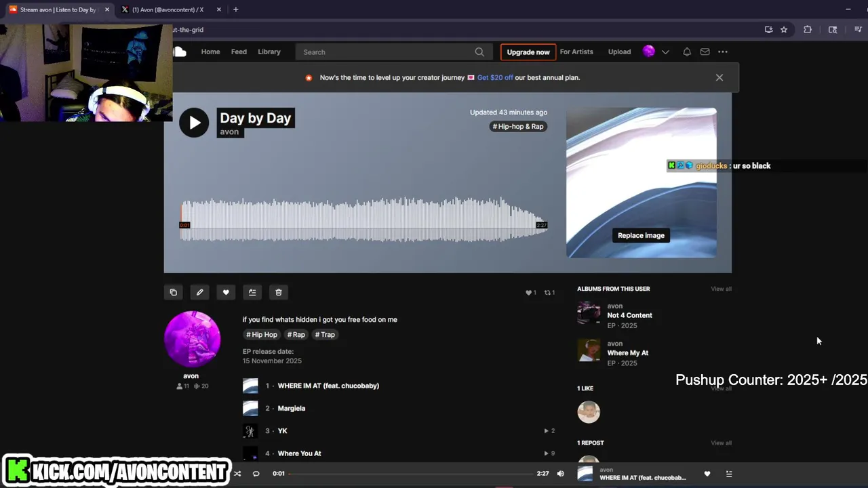Open the notifications bell
This screenshot has width=868, height=488.
[x=687, y=52]
